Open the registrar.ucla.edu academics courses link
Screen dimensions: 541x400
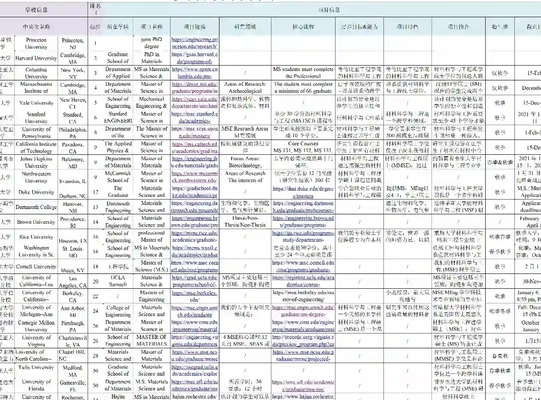[x=303, y=281]
